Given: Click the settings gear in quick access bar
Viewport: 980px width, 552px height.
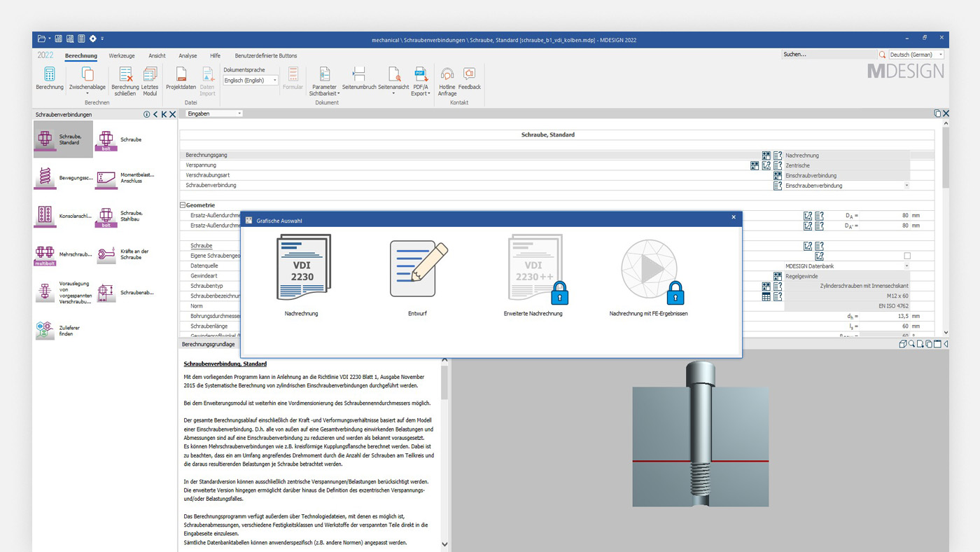Looking at the screenshot, I should [x=92, y=39].
